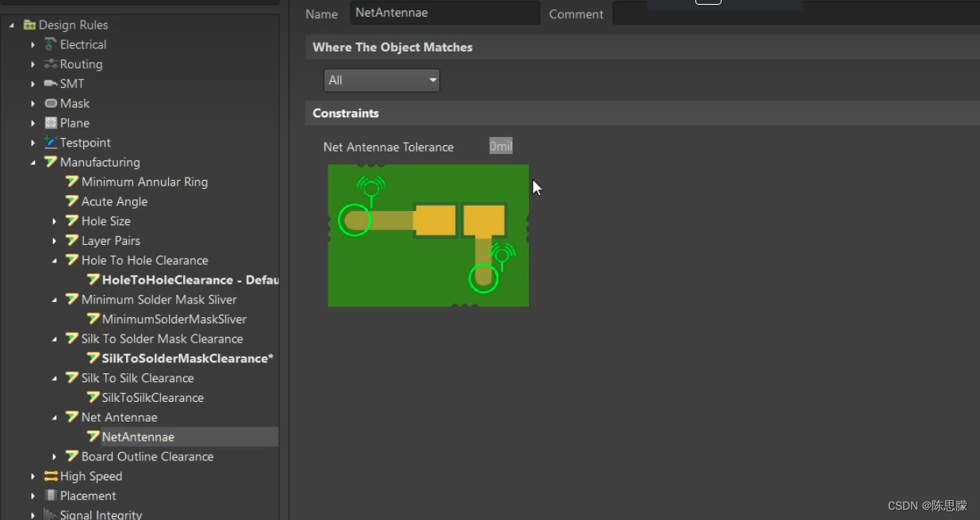Click the Plane category icon

(x=51, y=123)
